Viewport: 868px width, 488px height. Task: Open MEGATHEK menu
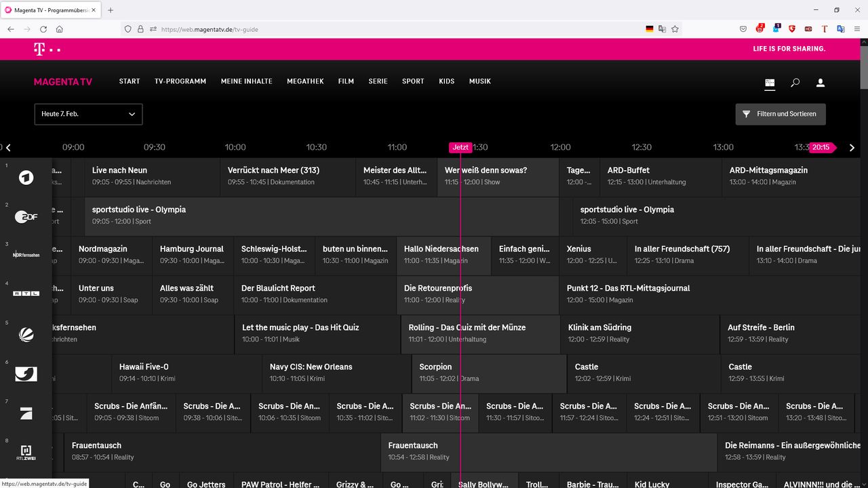point(305,81)
